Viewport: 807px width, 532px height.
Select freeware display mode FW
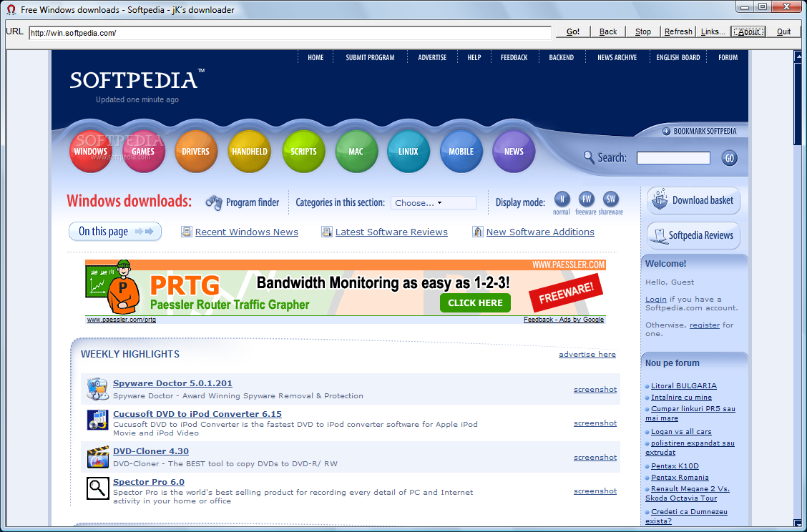click(586, 199)
